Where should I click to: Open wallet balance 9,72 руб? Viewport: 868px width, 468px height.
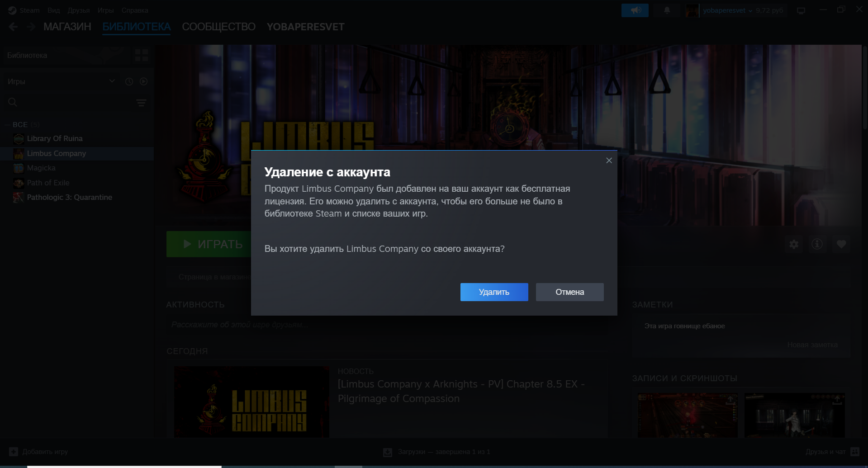[769, 10]
